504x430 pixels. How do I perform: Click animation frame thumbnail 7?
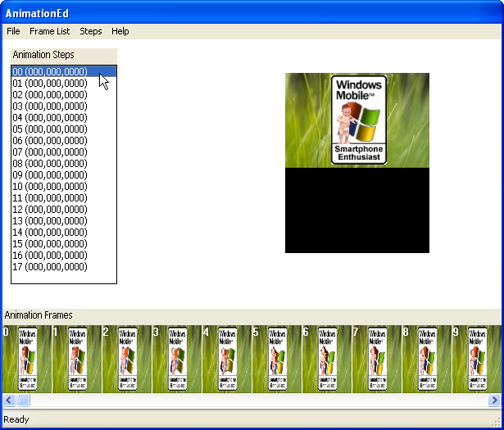point(377,359)
